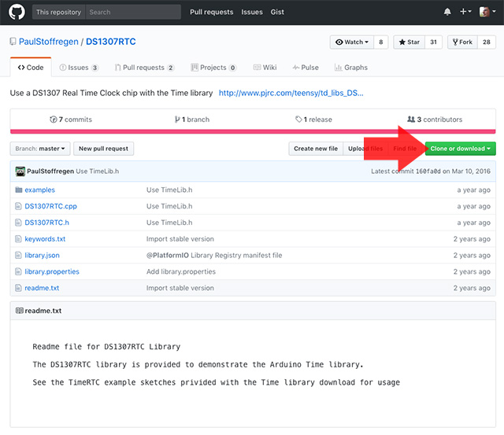The height and width of the screenshot is (435, 504).
Task: Click PaulStoffregen's commit avatar thumbnail
Action: tap(20, 171)
